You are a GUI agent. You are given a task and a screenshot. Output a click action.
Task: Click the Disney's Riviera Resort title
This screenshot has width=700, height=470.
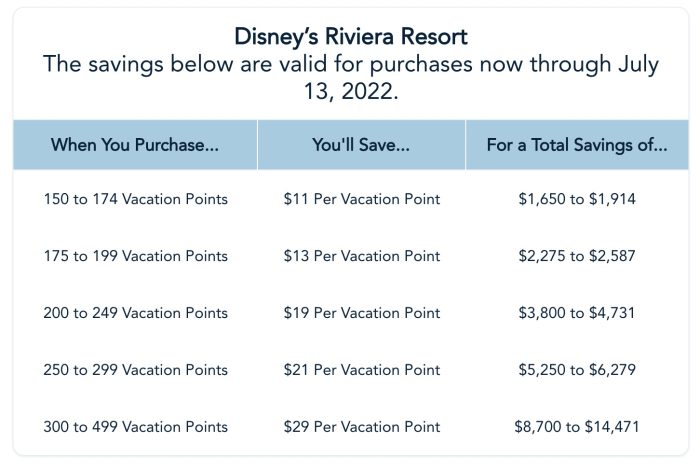point(350,37)
